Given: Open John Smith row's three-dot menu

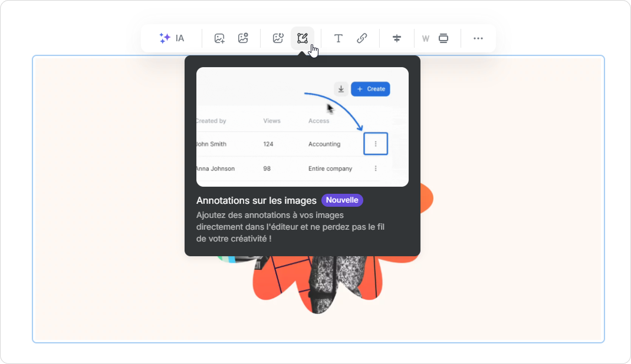Looking at the screenshot, I should (376, 144).
